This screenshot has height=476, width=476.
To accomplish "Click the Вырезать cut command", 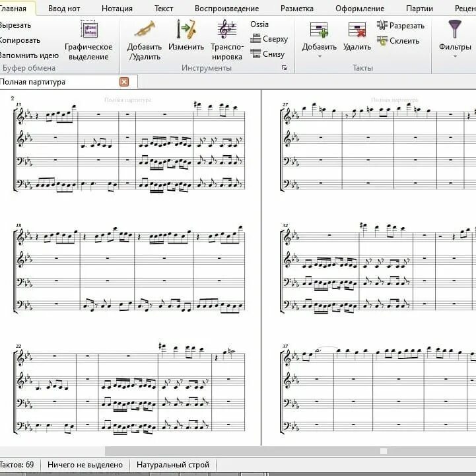I will (15, 25).
